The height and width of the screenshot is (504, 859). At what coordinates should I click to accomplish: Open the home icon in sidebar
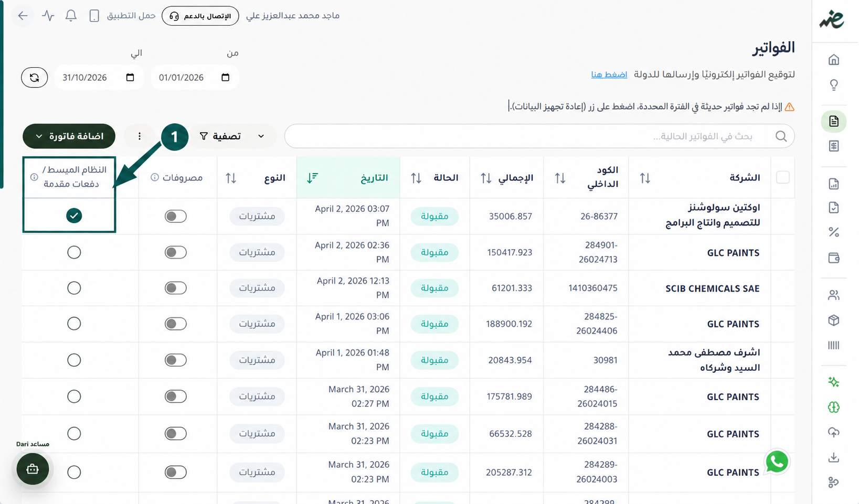pyautogui.click(x=833, y=60)
